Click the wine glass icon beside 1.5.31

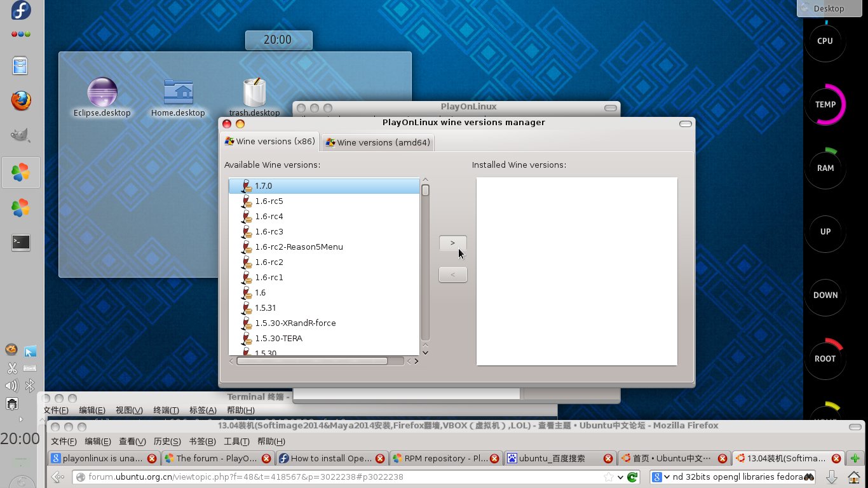coord(247,308)
